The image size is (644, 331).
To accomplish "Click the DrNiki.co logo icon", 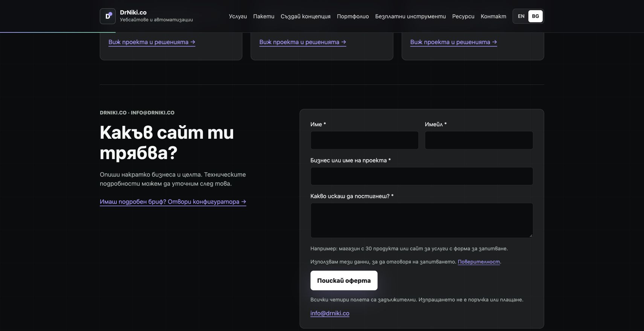I will (x=108, y=16).
